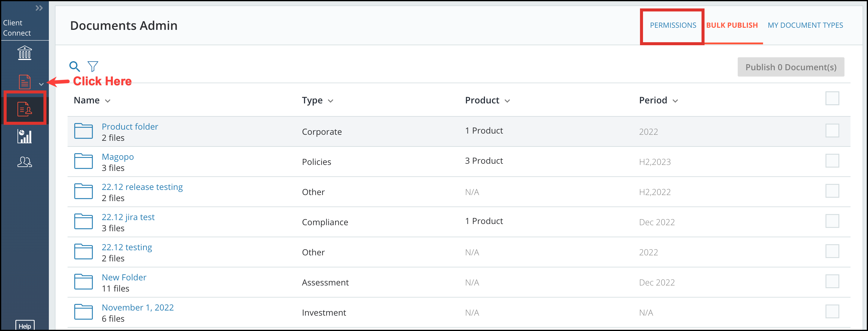Click the search magnifier icon

coord(74,66)
